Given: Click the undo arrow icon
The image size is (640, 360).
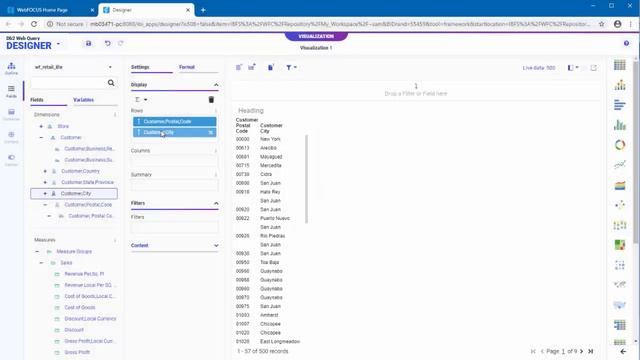Looking at the screenshot, I should pyautogui.click(x=107, y=43).
